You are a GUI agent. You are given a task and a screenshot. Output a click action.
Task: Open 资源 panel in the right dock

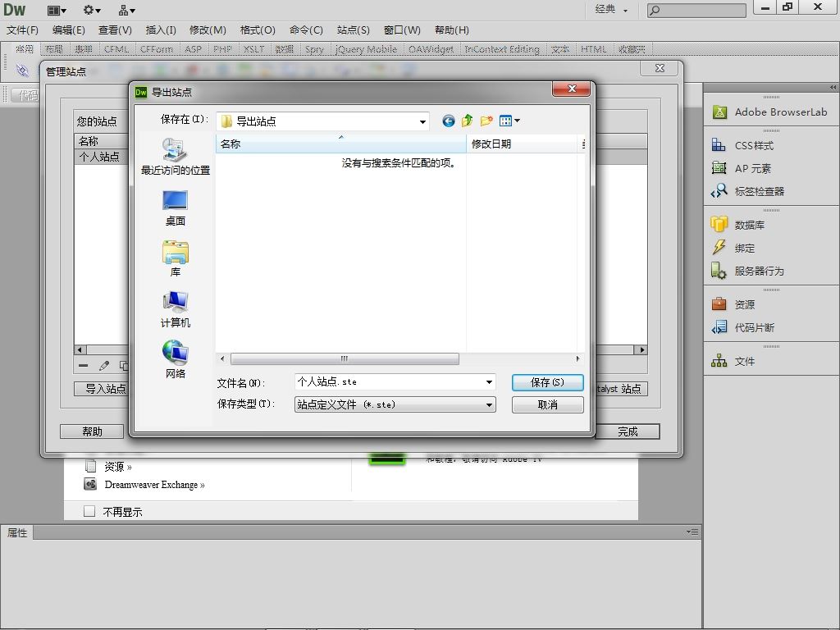pos(733,304)
